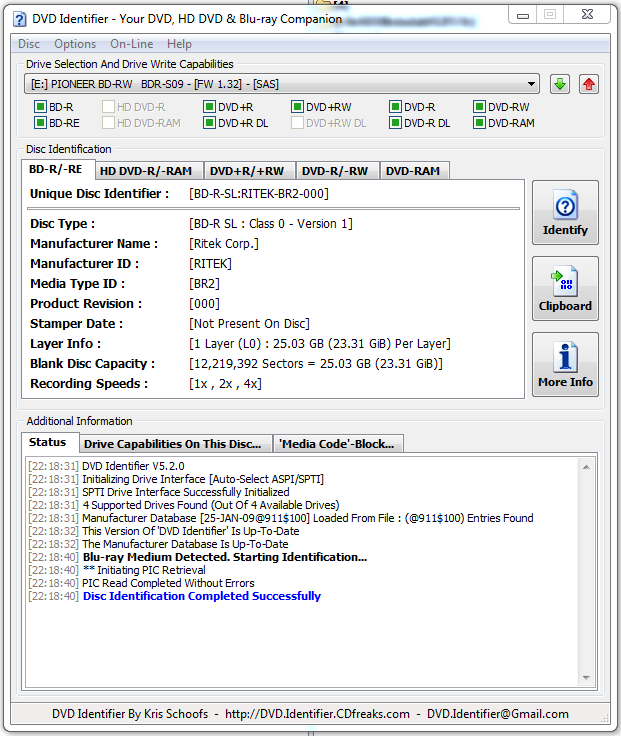
Task: Click Media Type ID value [BR2]
Action: (204, 284)
